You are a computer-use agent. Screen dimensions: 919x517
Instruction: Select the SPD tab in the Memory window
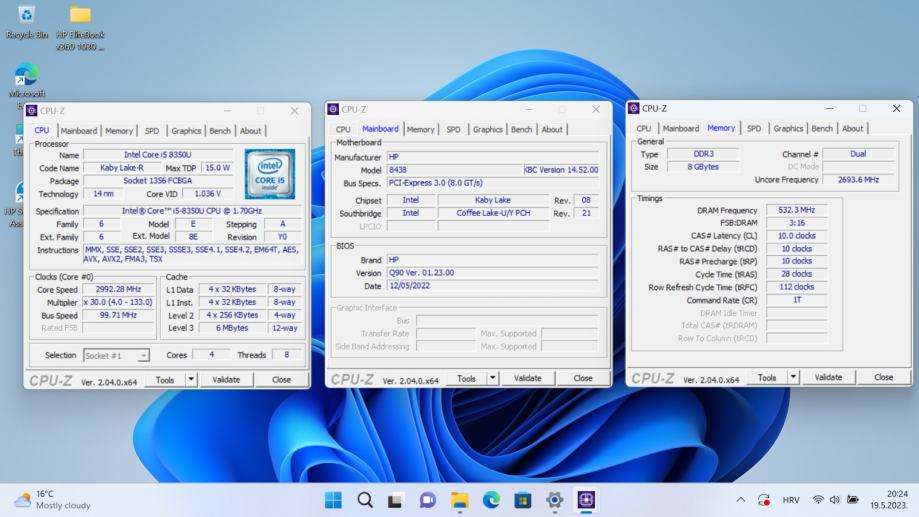pos(754,129)
